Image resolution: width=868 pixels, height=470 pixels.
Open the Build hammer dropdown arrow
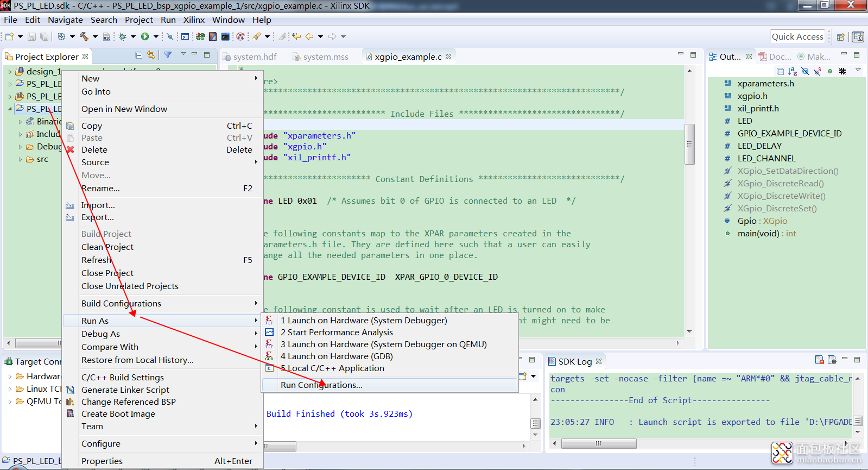point(95,36)
